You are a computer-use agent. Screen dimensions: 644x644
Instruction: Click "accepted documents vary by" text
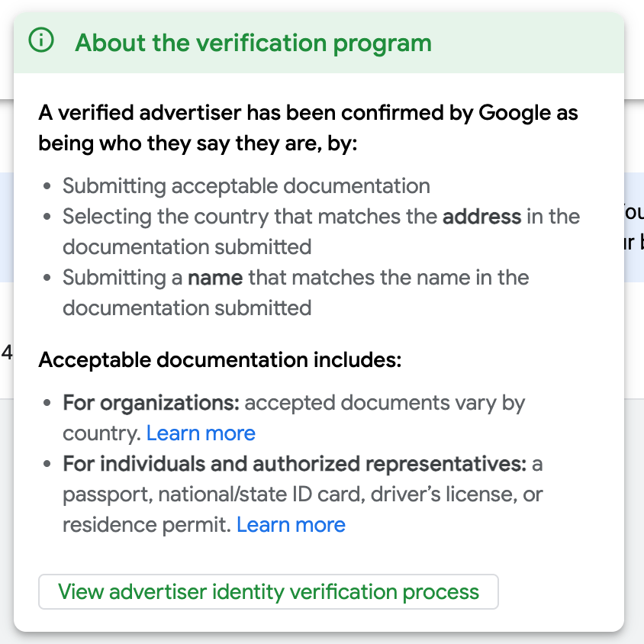click(x=385, y=403)
